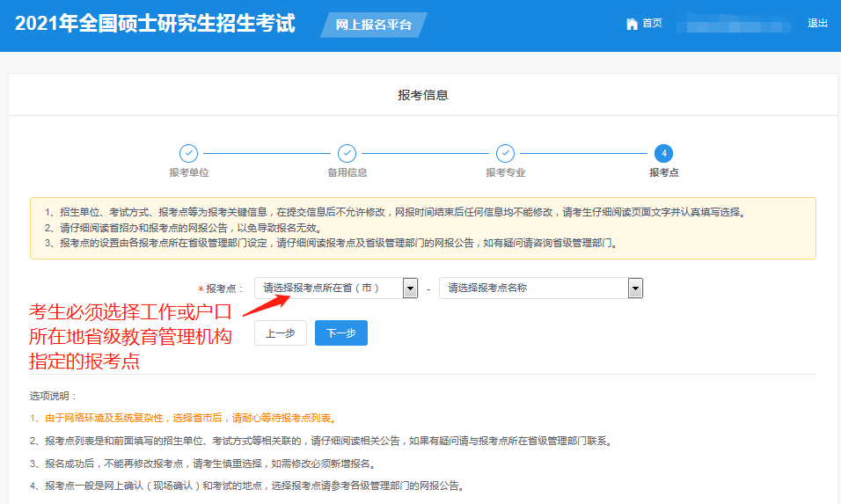The height and width of the screenshot is (504, 841).
Task: Go back with the 上一步 button
Action: 280,333
